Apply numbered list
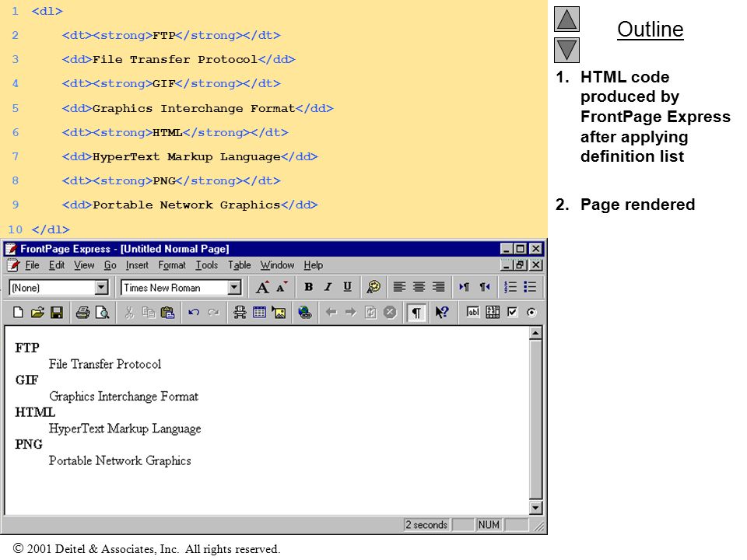Viewport: 747px width, 560px height. 510,287
